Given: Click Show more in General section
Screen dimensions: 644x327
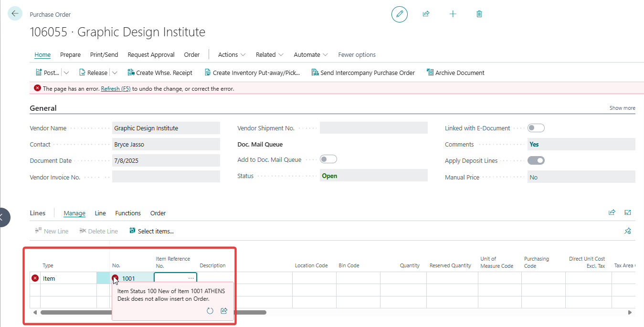Looking at the screenshot, I should point(623,108).
